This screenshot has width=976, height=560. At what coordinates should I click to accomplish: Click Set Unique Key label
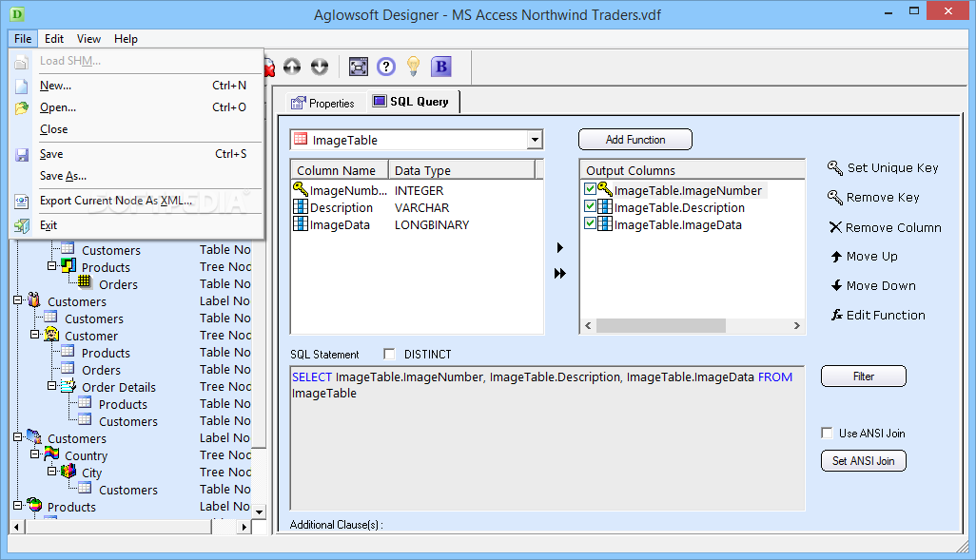892,168
